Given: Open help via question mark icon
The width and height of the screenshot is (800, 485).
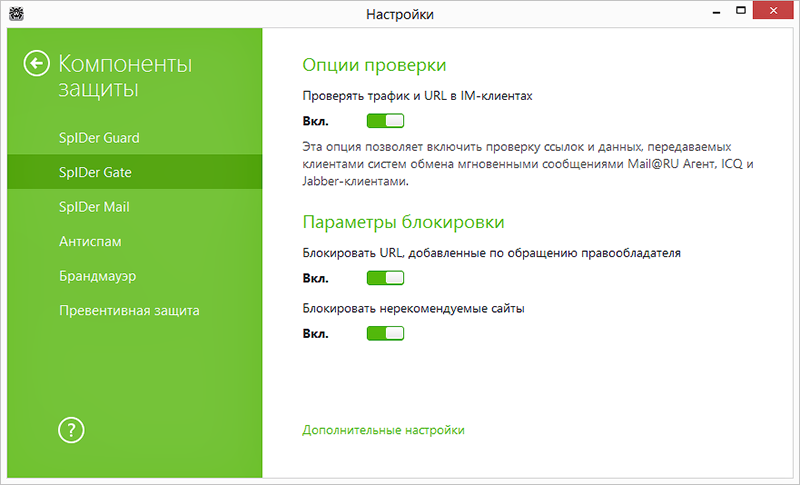Looking at the screenshot, I should 71,430.
